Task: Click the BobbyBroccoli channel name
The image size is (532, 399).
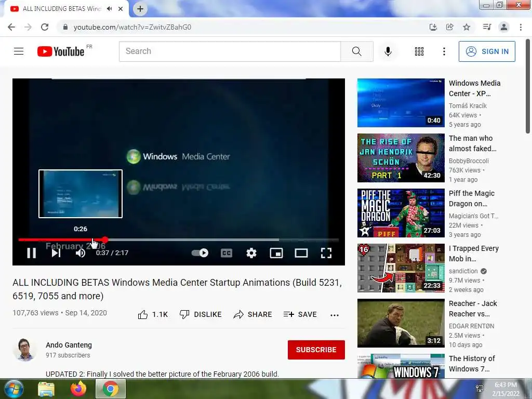Action: pos(469,161)
